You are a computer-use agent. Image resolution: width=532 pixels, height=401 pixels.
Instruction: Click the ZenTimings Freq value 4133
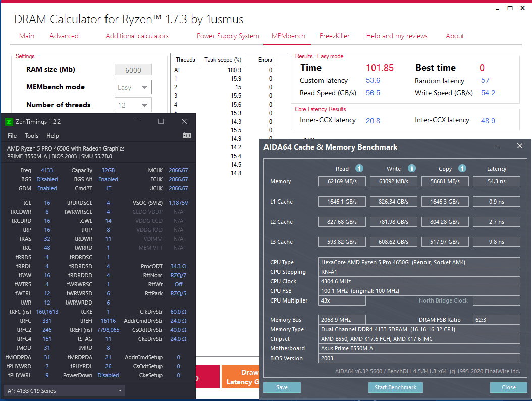point(47,171)
